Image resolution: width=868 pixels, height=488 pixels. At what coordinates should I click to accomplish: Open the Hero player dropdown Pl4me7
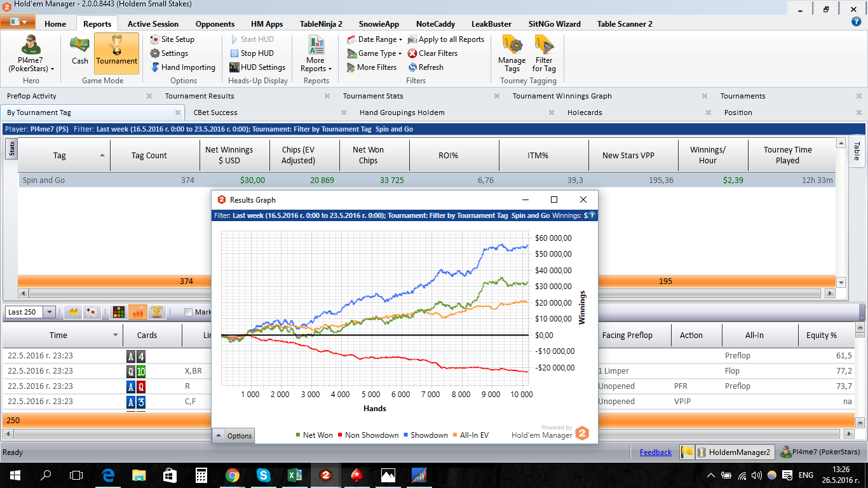(x=31, y=53)
